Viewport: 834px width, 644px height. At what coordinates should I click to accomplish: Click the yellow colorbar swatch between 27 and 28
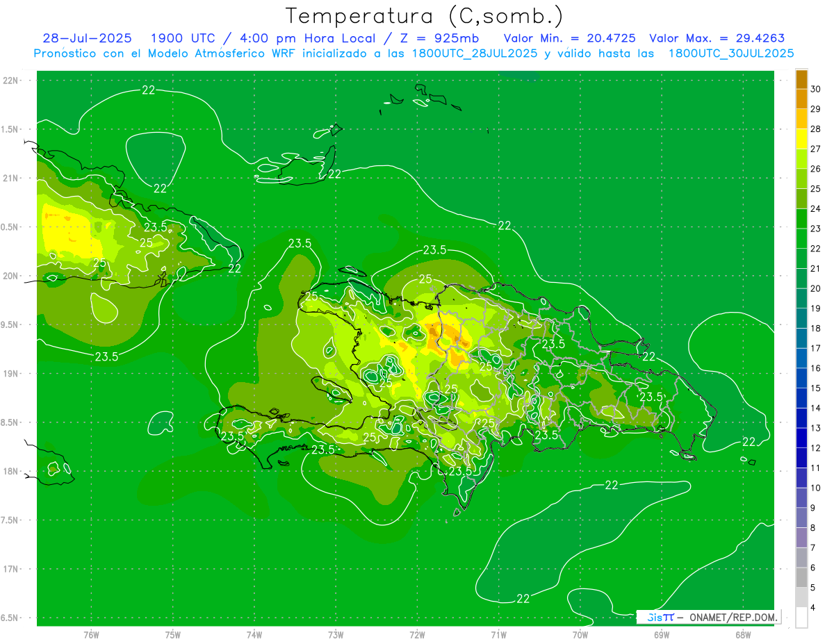click(801, 139)
